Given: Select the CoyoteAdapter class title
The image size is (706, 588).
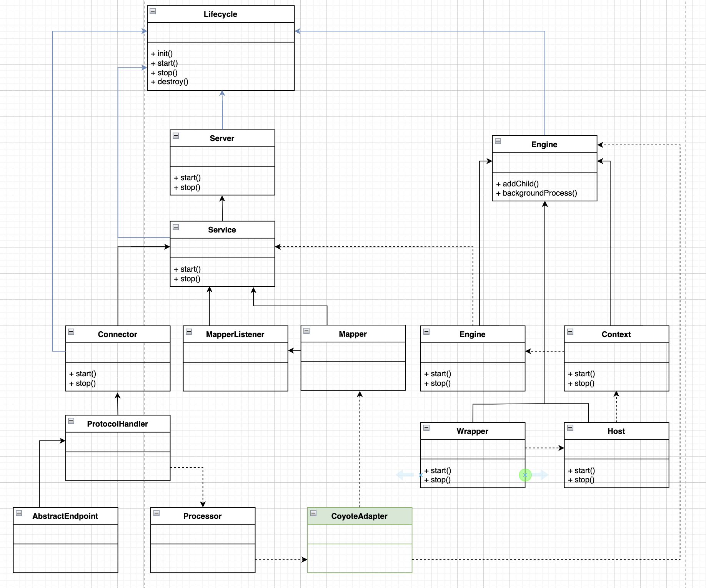Looking at the screenshot, I should (359, 516).
